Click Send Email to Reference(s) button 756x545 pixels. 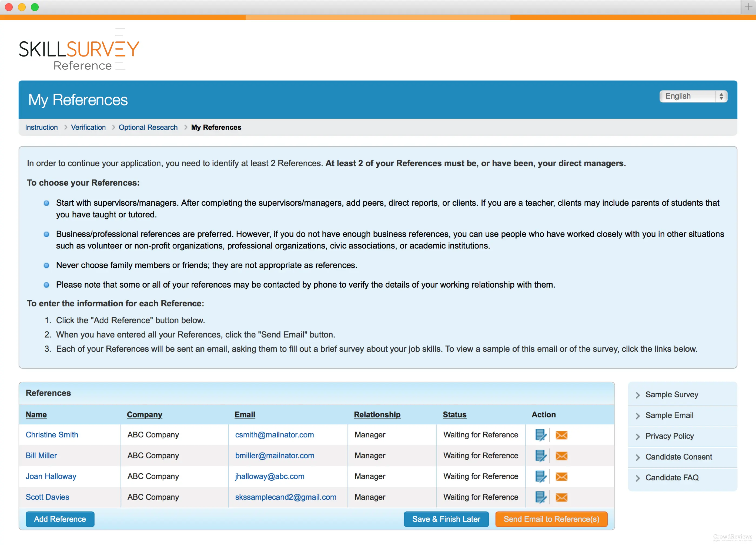551,519
